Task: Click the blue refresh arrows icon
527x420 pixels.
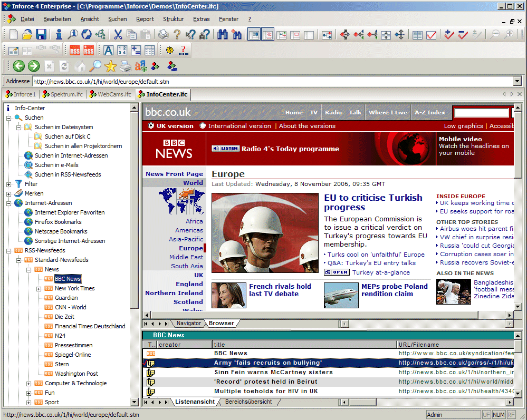Action: coord(87,34)
